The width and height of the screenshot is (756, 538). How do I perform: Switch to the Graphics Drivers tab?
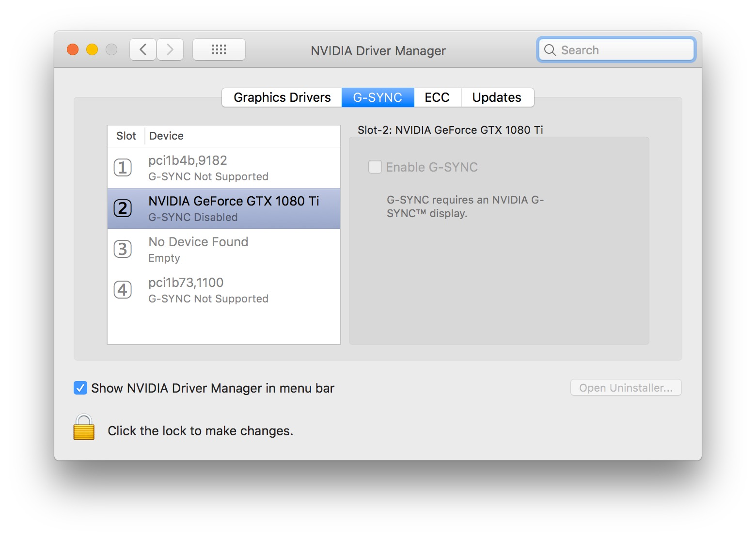click(282, 97)
